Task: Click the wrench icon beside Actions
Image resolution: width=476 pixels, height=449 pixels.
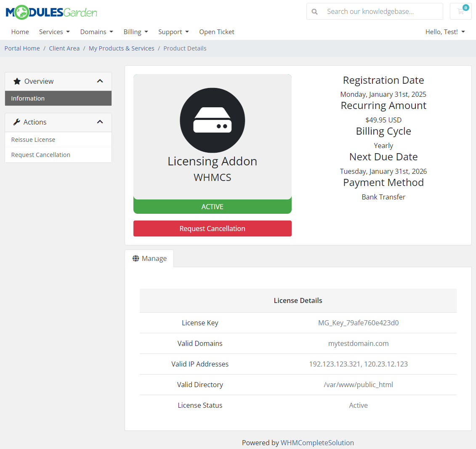Action: (x=17, y=122)
